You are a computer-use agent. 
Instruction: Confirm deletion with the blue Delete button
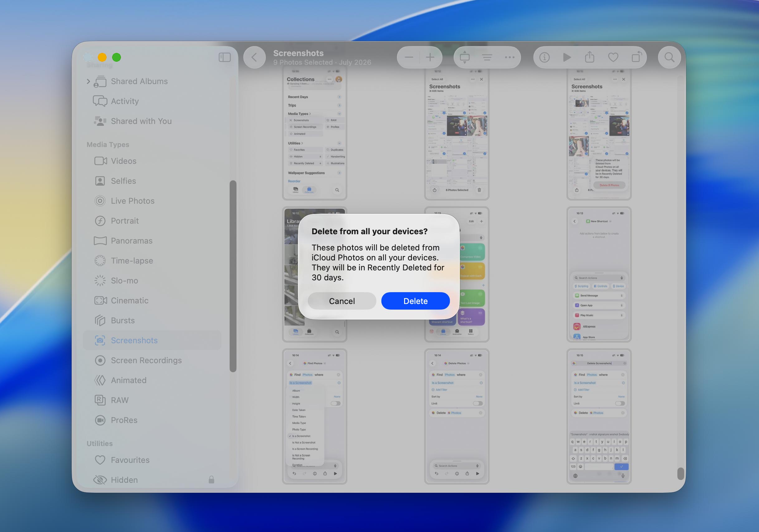415,301
